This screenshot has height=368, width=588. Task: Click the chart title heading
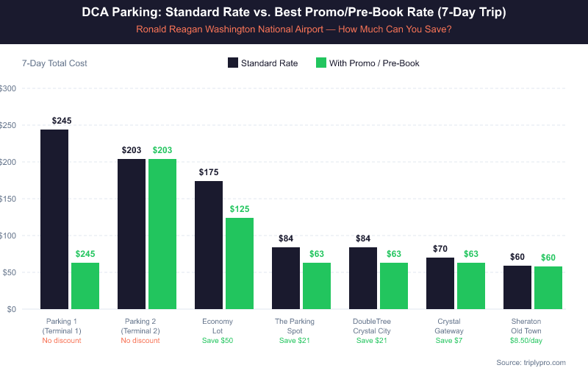pyautogui.click(x=293, y=13)
